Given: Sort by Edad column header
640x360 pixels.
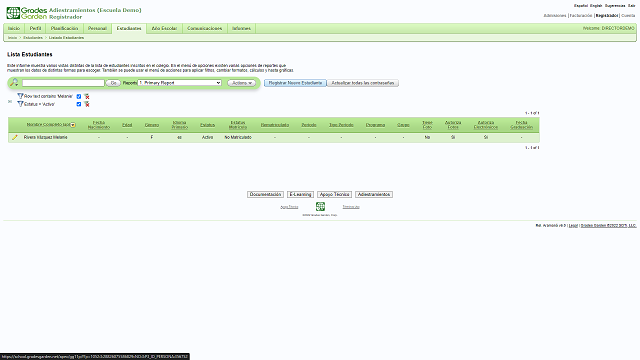Looking at the screenshot, I should (x=127, y=125).
